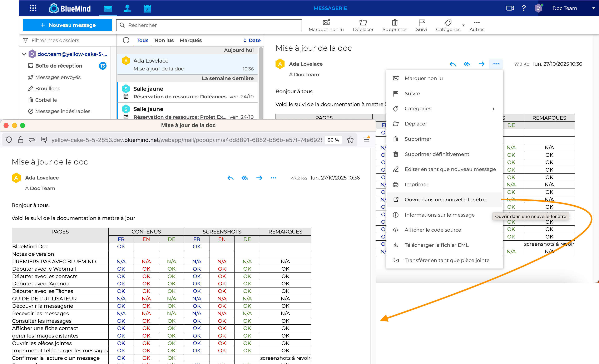
Task: Open the Boîte de réception folder
Action: [x=59, y=66]
